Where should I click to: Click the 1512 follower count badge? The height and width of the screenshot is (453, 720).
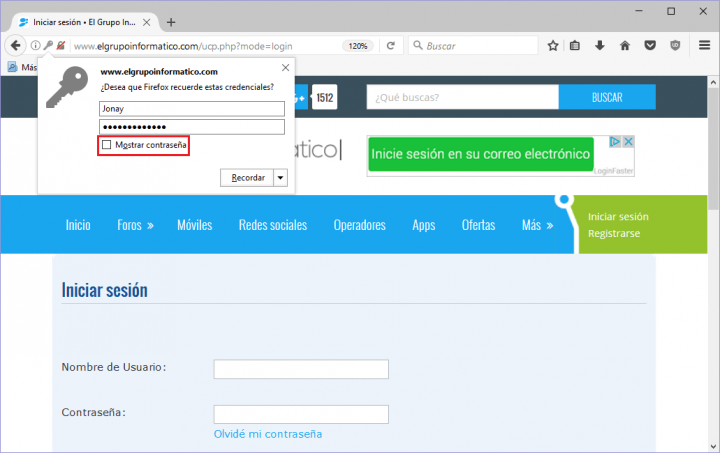pyautogui.click(x=325, y=97)
